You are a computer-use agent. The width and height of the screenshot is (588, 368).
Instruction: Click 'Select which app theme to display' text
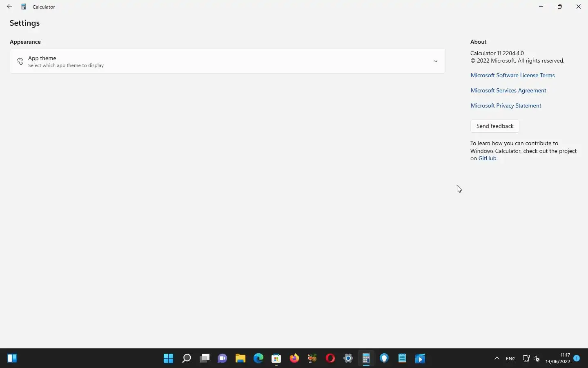(66, 65)
